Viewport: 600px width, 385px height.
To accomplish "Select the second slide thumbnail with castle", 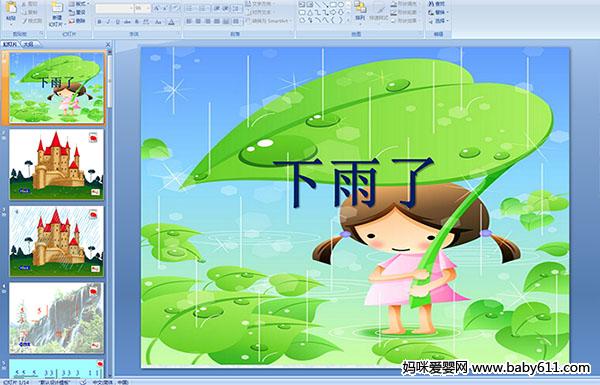I will pos(57,165).
